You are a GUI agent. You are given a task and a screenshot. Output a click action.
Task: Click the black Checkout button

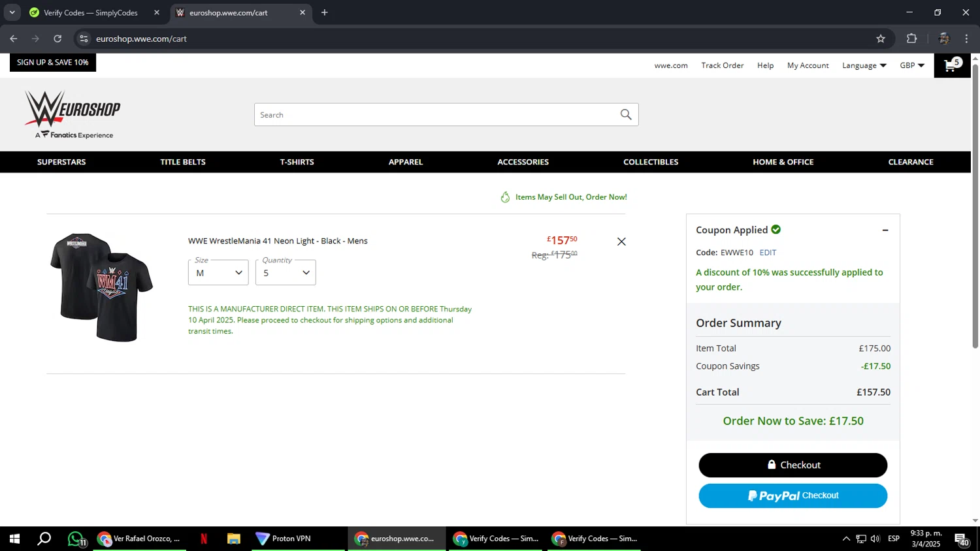point(793,465)
